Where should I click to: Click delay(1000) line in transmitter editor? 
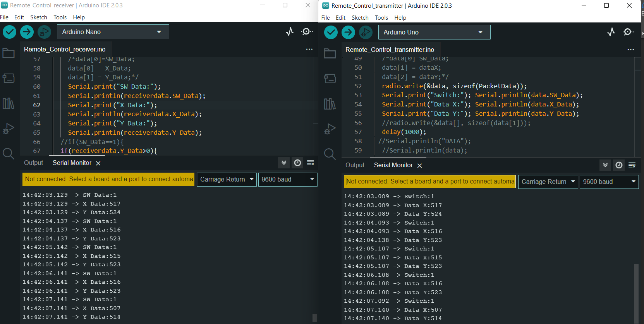coord(404,132)
